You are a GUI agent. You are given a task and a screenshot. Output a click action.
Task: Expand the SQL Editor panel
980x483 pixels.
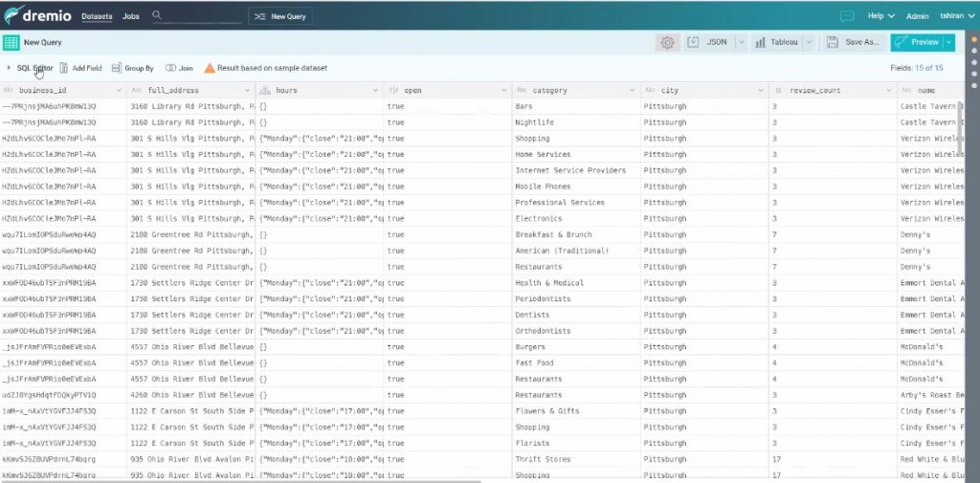pos(34,68)
